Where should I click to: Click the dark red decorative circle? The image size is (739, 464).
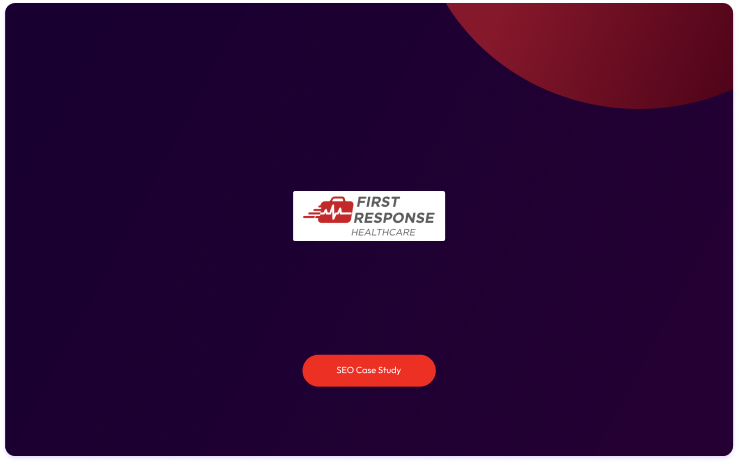[613, 47]
